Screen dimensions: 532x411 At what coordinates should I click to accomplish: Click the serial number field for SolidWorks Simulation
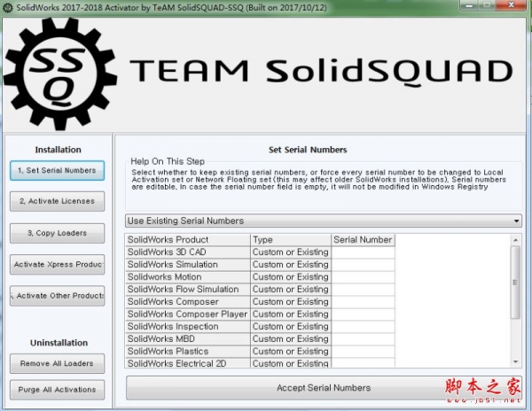pos(363,265)
